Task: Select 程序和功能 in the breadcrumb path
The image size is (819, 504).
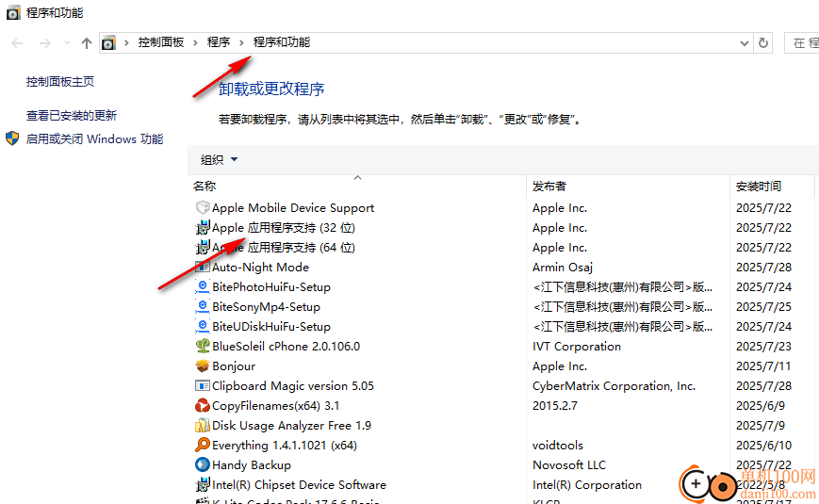Action: (x=282, y=42)
